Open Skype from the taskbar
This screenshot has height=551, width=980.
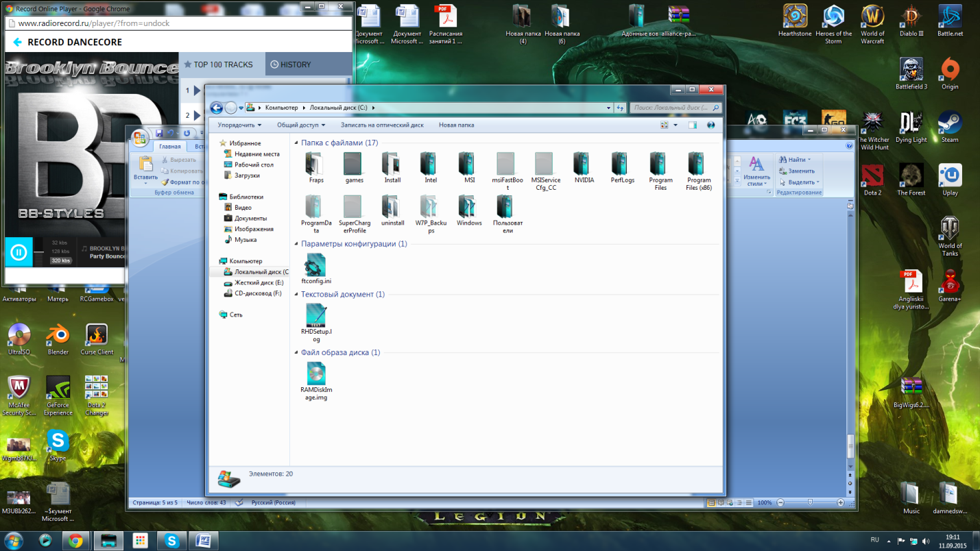[171, 541]
